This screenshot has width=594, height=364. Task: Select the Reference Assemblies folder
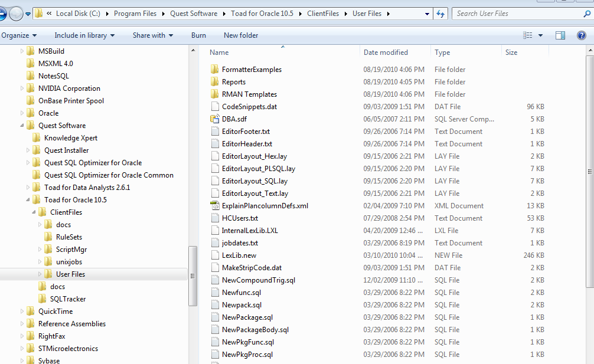click(72, 323)
